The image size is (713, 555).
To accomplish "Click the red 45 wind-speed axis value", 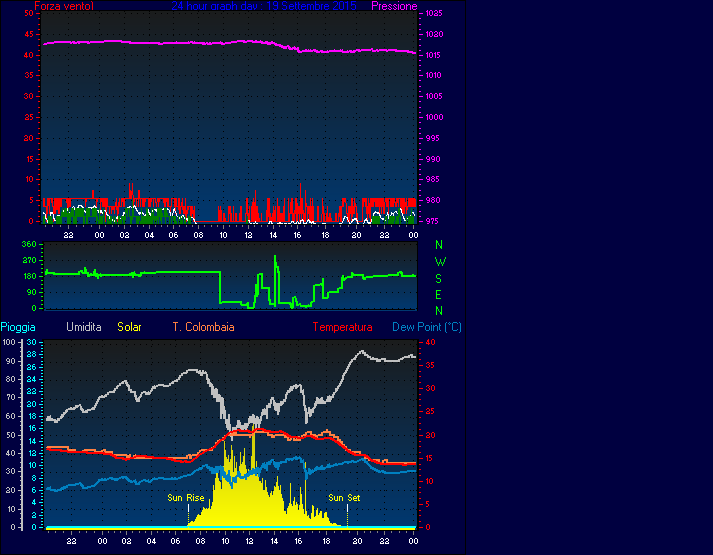I will (29, 34).
